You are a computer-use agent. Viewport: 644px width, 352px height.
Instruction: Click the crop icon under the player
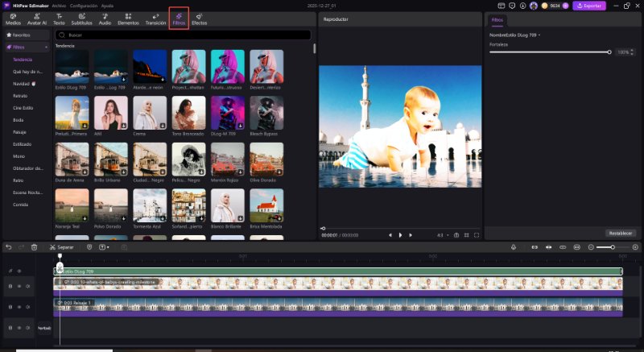(467, 235)
